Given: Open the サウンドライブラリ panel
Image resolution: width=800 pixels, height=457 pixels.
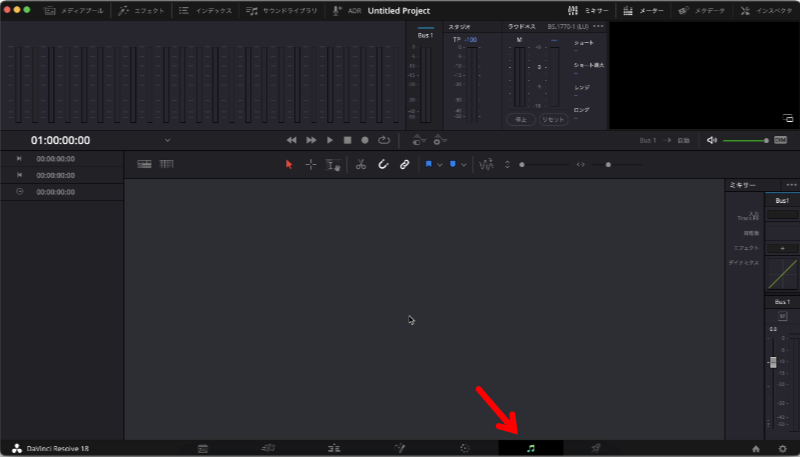Looking at the screenshot, I should [281, 11].
